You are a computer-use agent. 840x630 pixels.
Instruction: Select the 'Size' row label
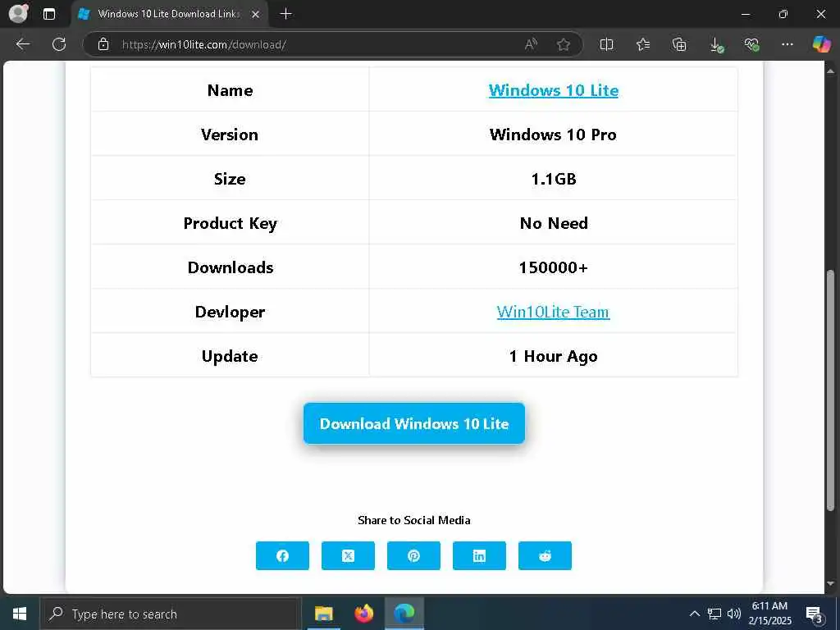pos(230,179)
